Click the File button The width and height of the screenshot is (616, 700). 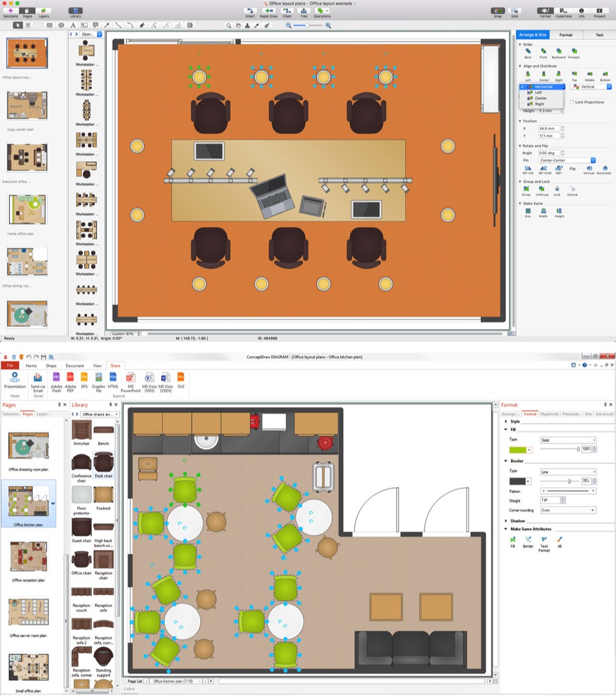(x=11, y=366)
